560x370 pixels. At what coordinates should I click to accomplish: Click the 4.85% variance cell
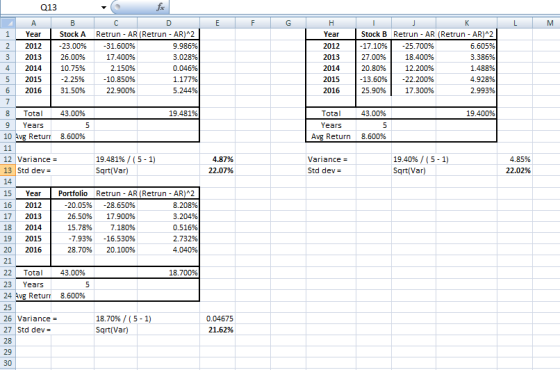(x=515, y=159)
